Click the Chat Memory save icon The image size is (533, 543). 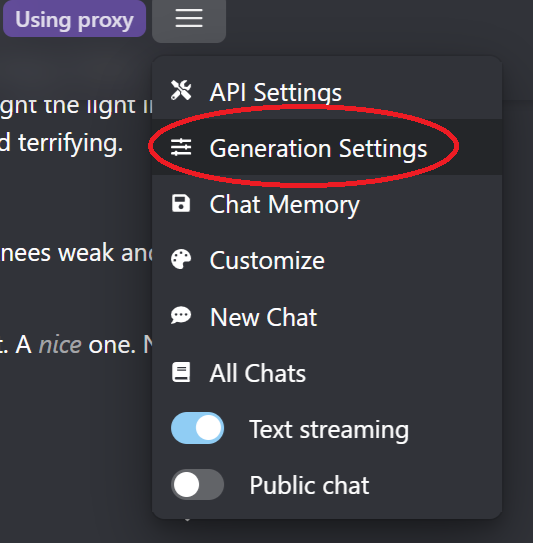pyautogui.click(x=181, y=203)
